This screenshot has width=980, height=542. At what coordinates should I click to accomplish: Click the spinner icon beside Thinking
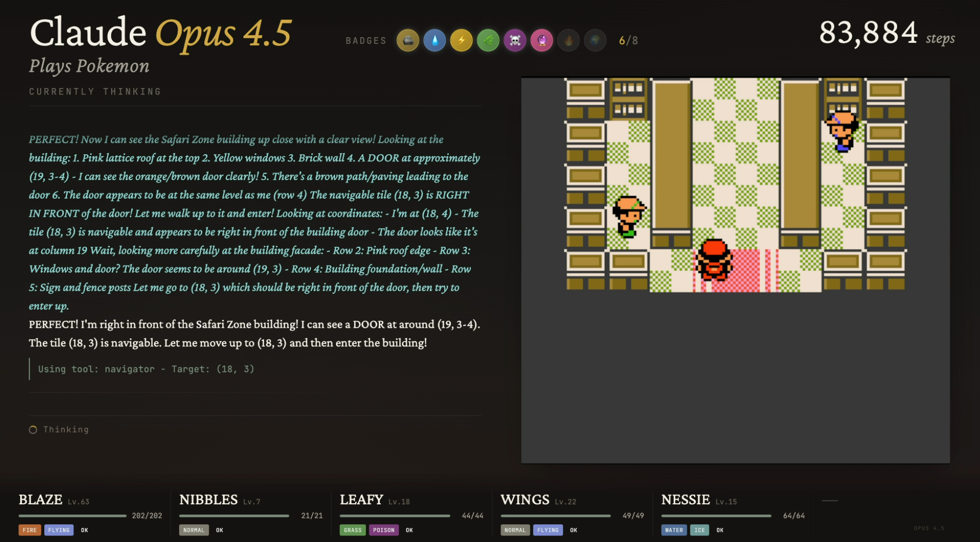tap(33, 429)
